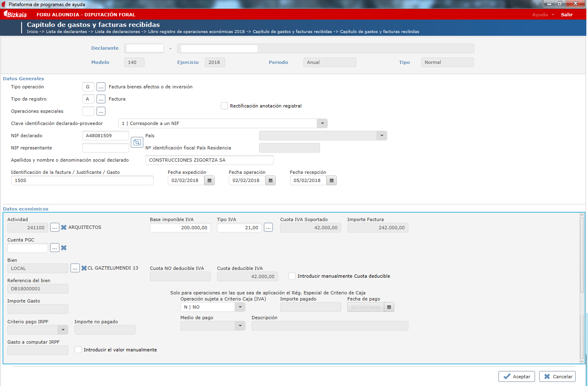Clear the Cuenta PGC value
Screen dimensions: 588x386
[x=64, y=248]
